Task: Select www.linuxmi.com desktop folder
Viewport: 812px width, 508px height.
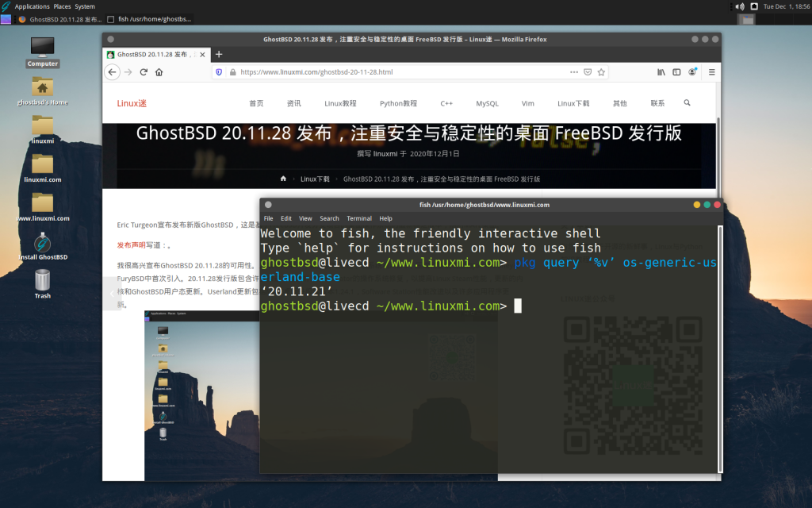Action: tap(43, 207)
